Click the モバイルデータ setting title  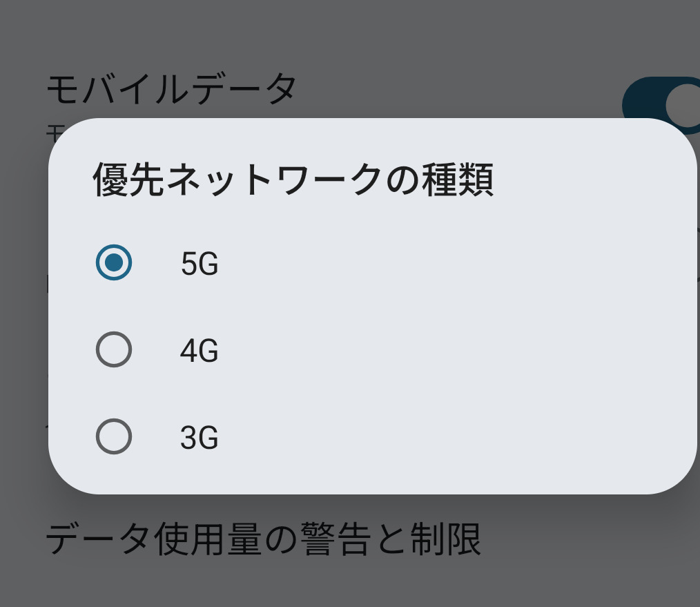click(171, 88)
